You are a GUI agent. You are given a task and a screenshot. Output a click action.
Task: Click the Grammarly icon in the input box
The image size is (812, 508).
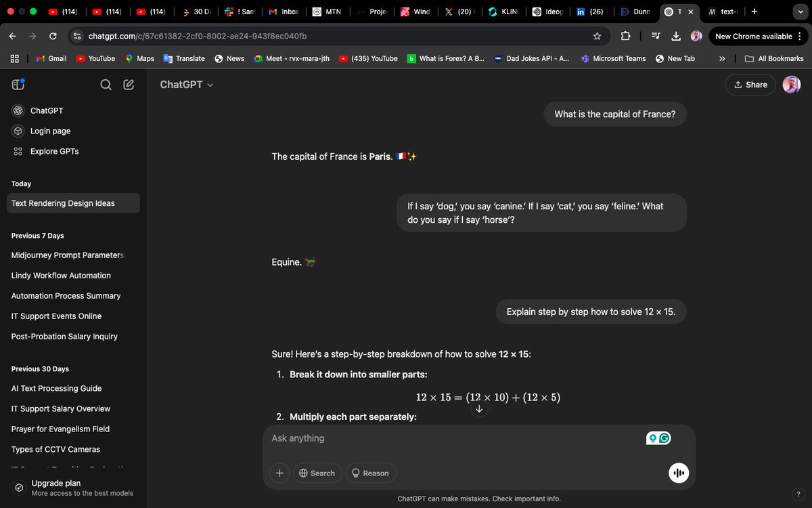[x=664, y=438]
